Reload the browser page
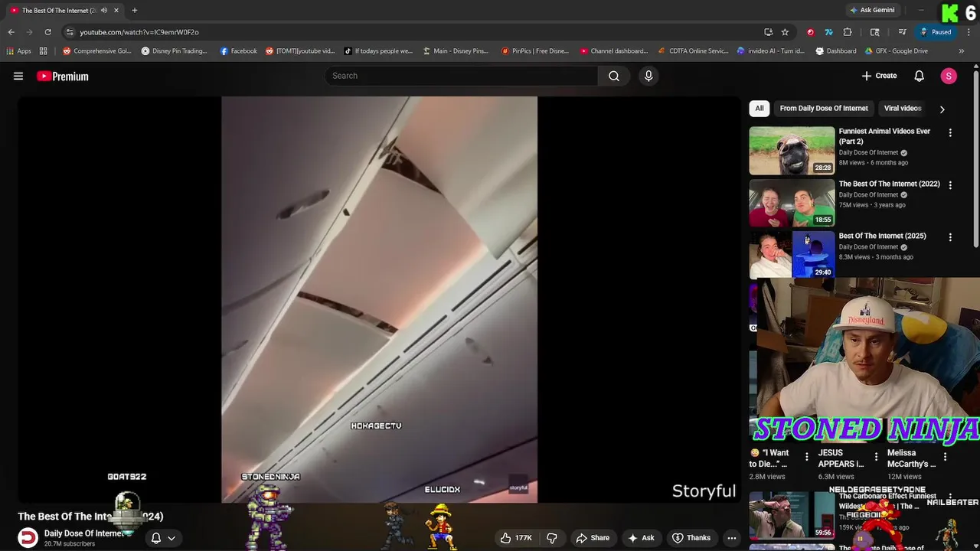This screenshot has width=980, height=551. click(47, 32)
